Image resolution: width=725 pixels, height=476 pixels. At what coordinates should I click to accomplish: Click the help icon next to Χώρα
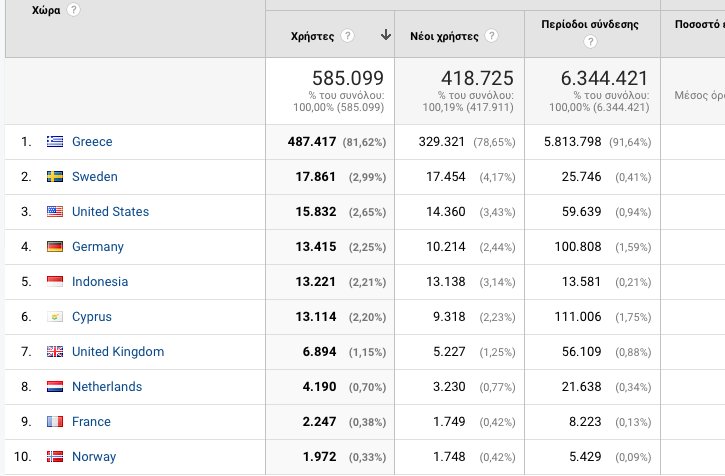(74, 9)
